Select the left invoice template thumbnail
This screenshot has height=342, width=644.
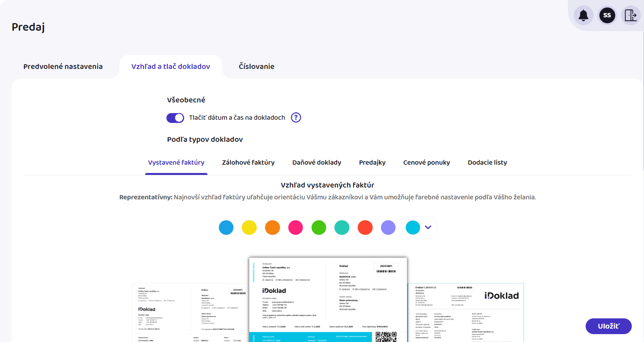click(190, 312)
